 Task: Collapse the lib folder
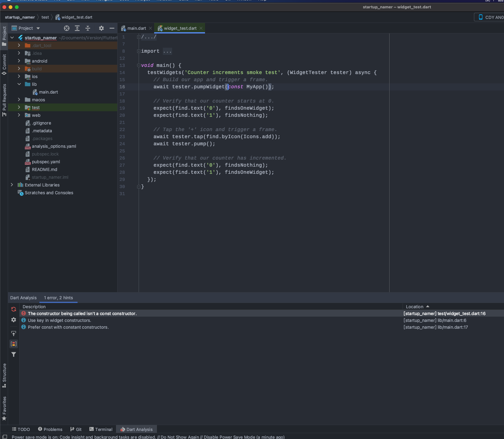point(19,84)
